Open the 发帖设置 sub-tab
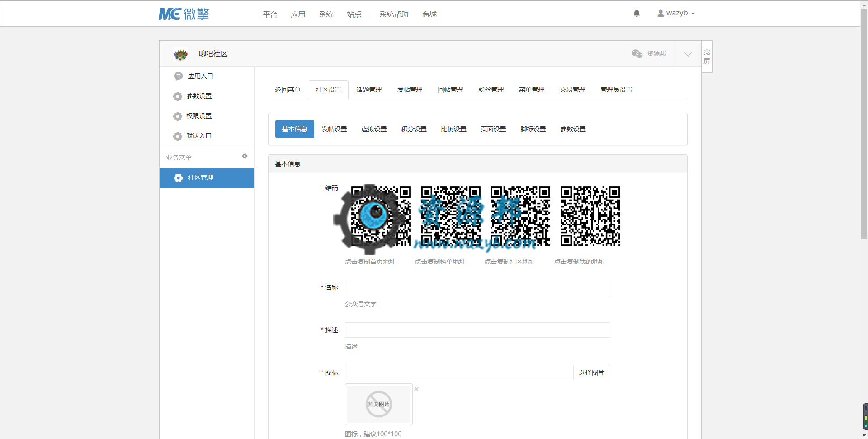Image resolution: width=868 pixels, height=439 pixels. pyautogui.click(x=334, y=129)
